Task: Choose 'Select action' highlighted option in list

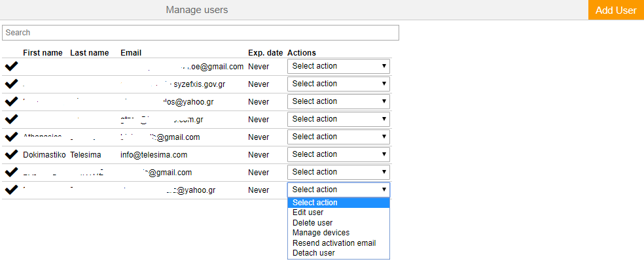Action: (338, 203)
